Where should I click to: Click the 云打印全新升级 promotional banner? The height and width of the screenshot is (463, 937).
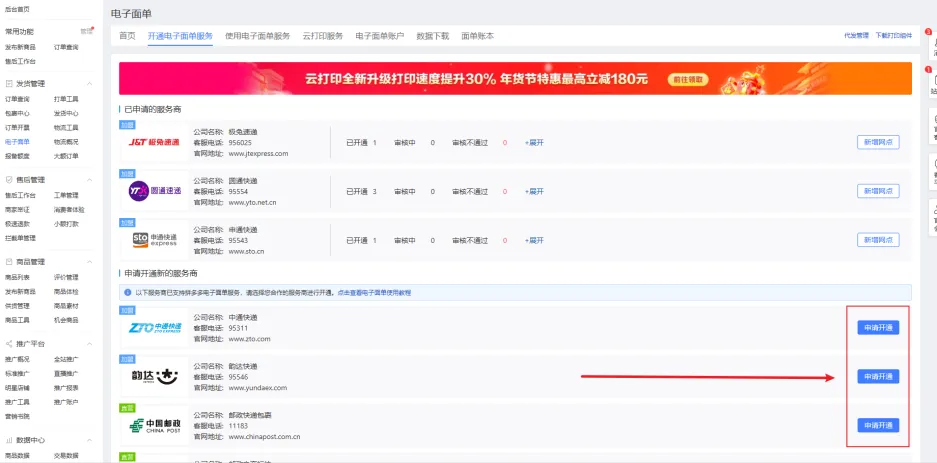tap(515, 78)
